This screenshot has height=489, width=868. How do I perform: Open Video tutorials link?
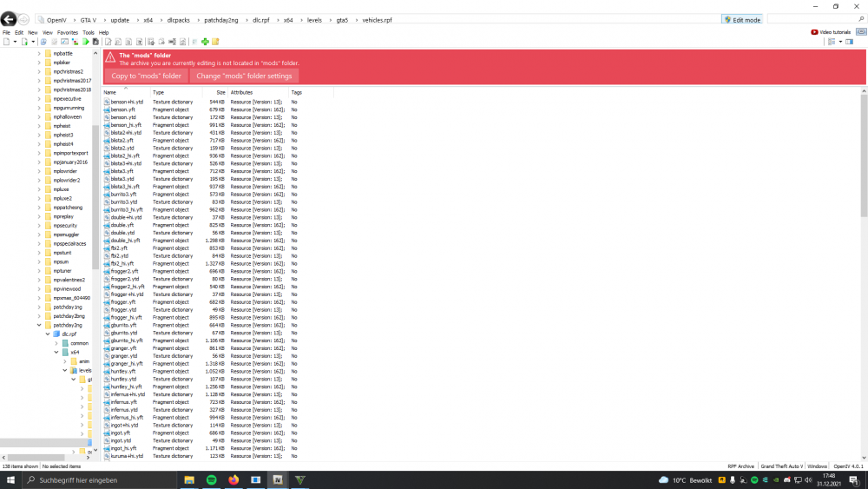831,32
